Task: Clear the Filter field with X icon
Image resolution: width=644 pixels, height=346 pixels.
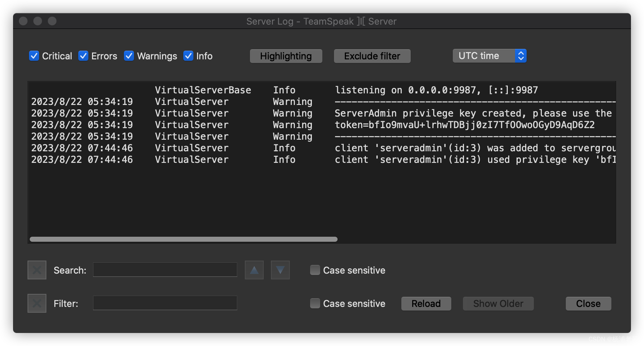Action: pyautogui.click(x=37, y=303)
